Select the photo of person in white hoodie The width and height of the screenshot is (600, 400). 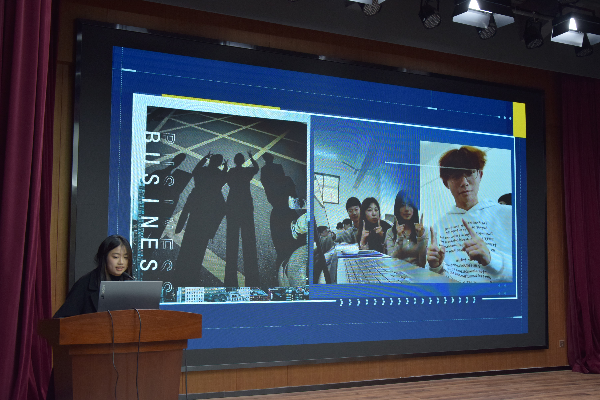(466, 213)
